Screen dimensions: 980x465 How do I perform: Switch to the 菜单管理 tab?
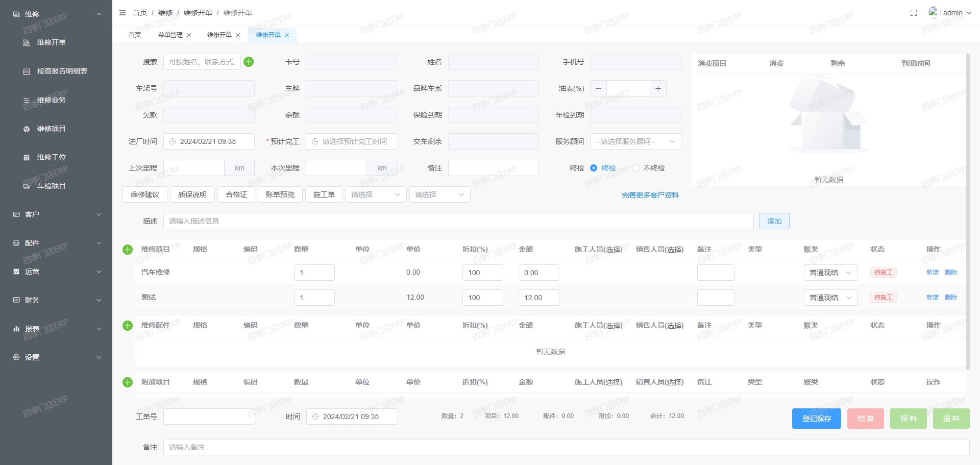[170, 35]
